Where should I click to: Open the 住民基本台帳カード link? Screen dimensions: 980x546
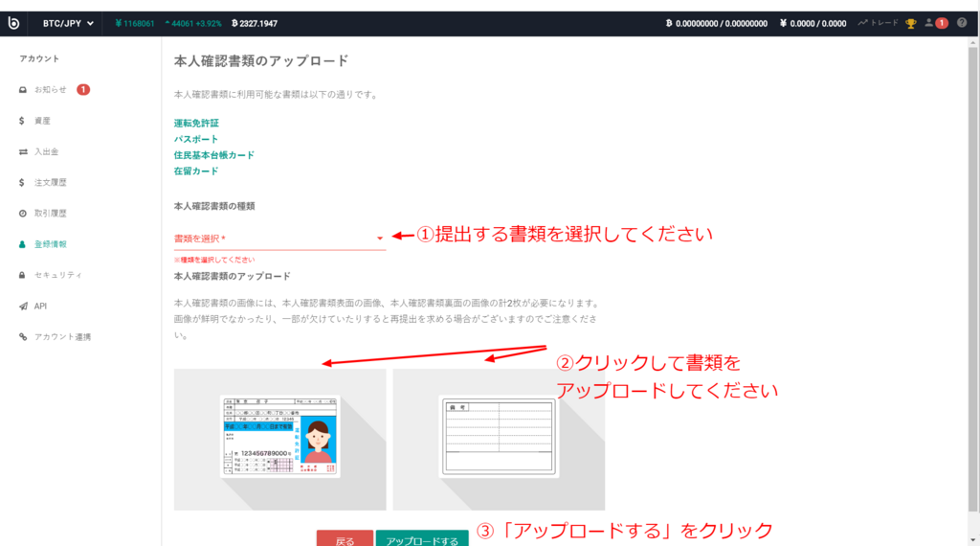click(213, 155)
